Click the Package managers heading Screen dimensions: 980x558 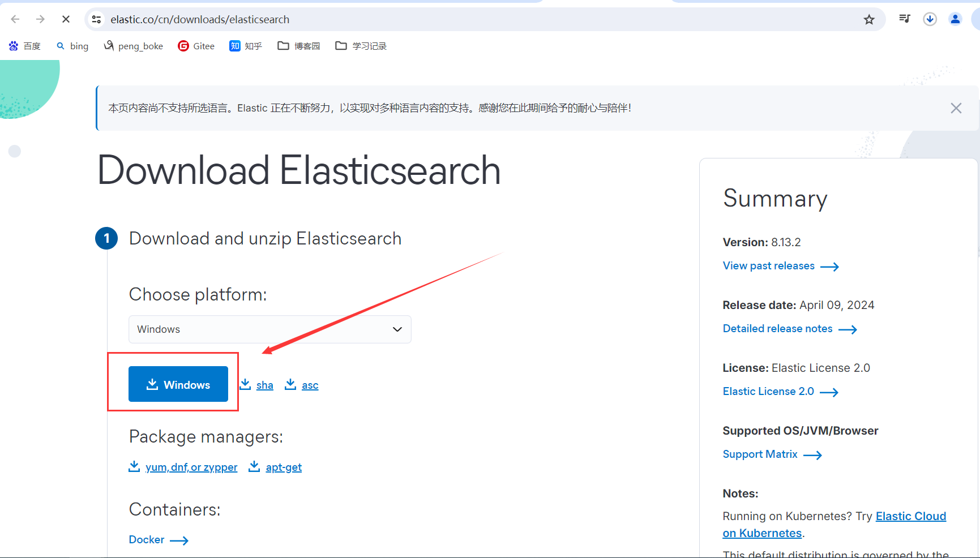point(206,437)
